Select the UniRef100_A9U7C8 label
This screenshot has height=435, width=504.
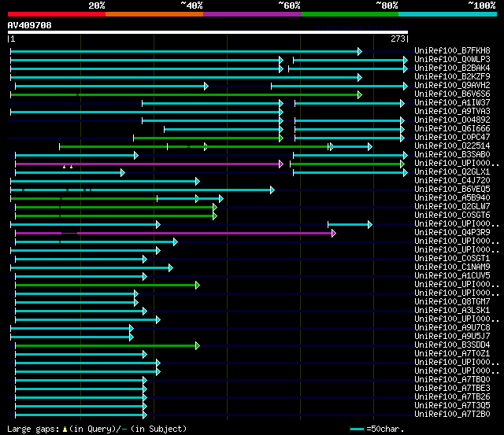pyautogui.click(x=452, y=328)
